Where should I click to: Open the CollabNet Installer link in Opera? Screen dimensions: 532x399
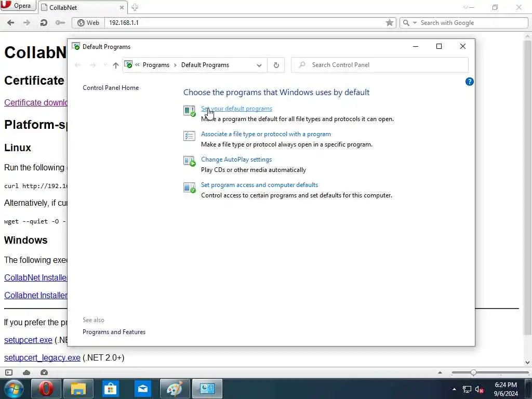[x=36, y=277]
